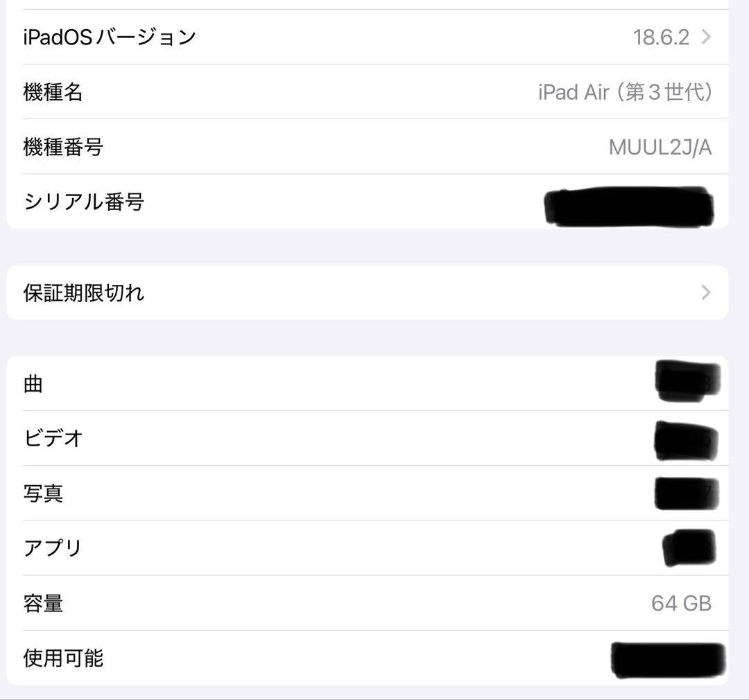Click the chevron next to 18.6.2
This screenshot has height=700, width=749.
(706, 37)
